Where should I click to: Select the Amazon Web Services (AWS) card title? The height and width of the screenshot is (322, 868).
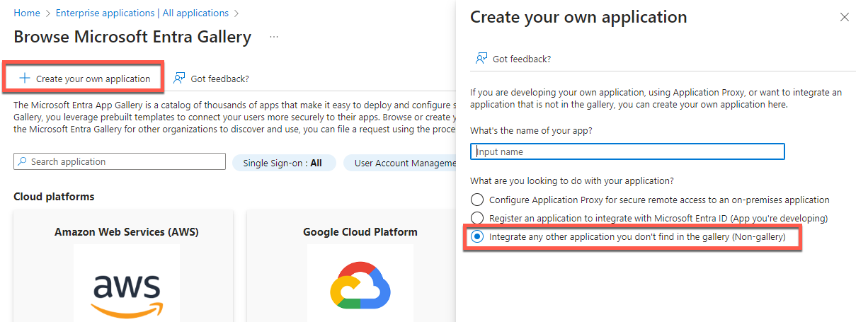click(127, 232)
